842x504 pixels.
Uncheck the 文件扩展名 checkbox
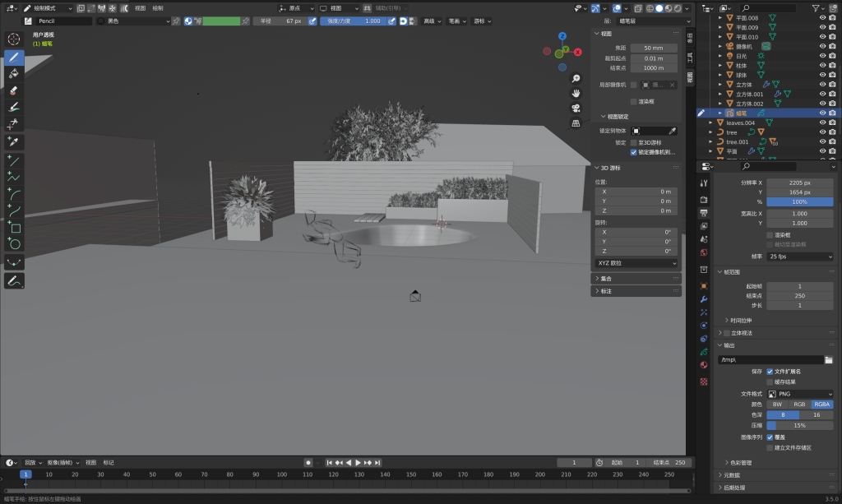770,372
